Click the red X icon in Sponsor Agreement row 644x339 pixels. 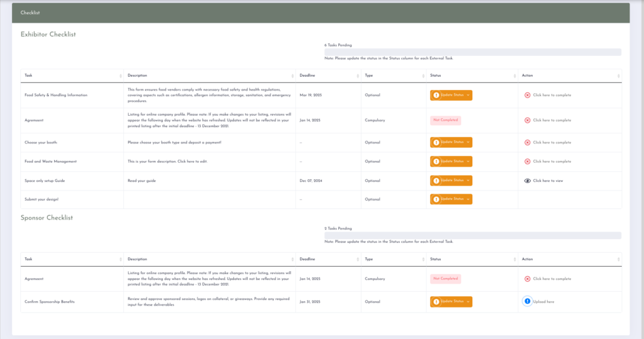point(528,279)
